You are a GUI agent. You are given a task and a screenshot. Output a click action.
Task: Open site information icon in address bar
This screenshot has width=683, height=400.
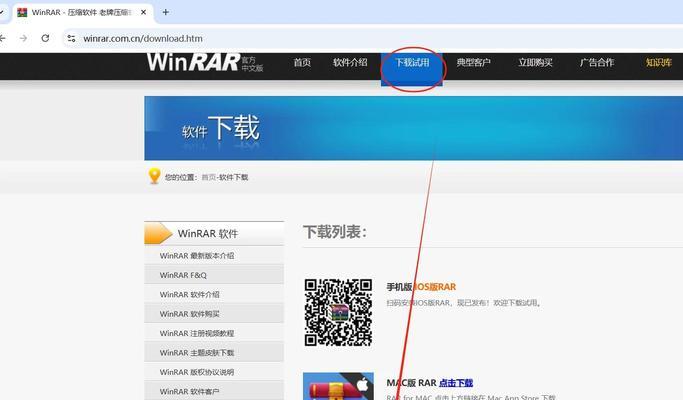coord(71,38)
